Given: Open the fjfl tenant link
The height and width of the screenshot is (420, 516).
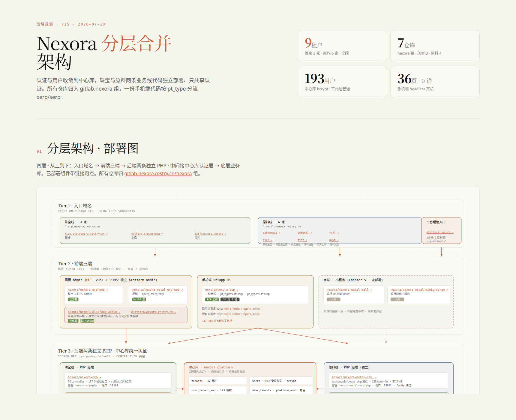Looking at the screenshot, I should 334,233.
